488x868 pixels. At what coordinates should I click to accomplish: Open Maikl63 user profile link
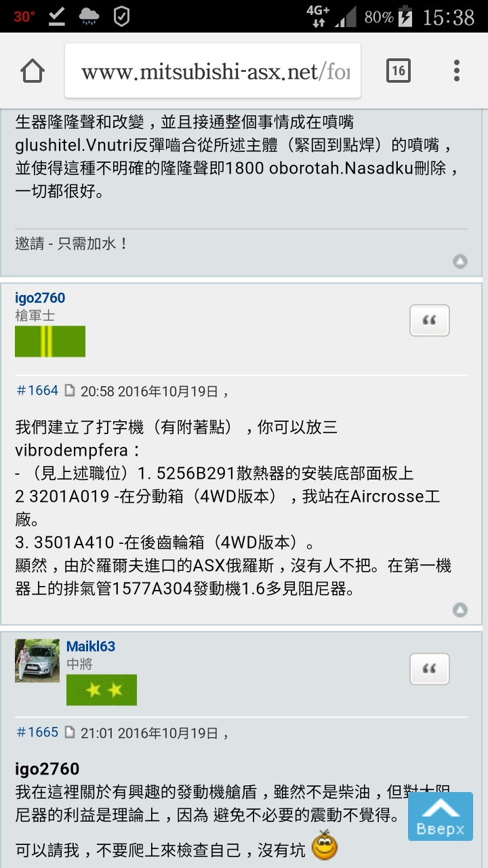coord(91,646)
